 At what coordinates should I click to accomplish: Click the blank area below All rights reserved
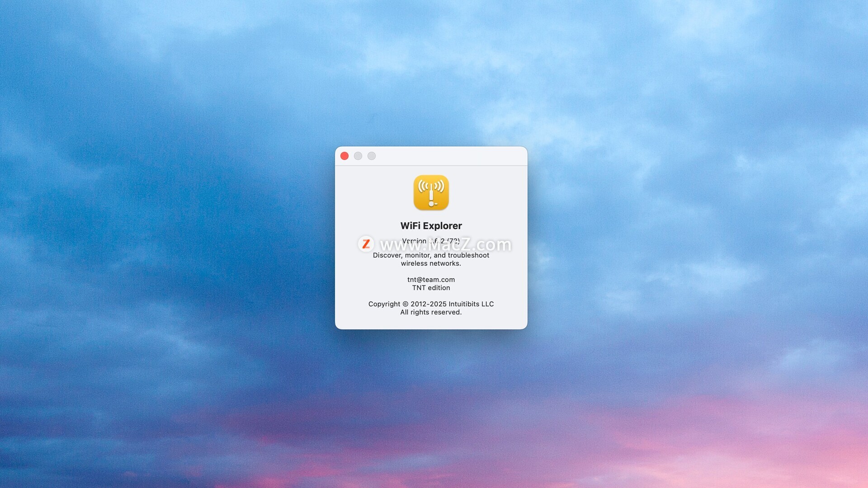click(x=431, y=322)
